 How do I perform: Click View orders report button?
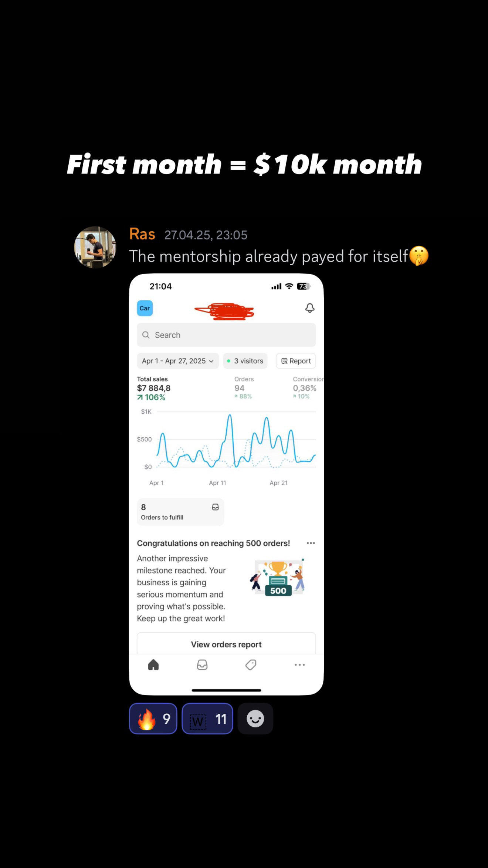point(226,644)
